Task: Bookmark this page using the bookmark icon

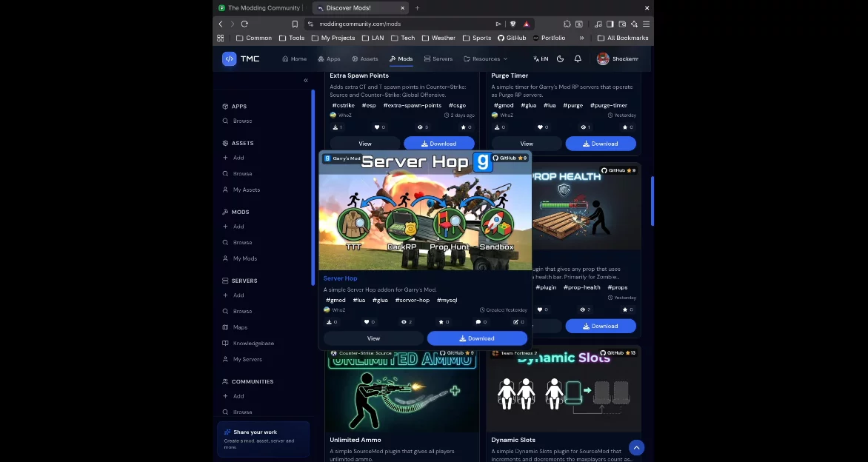Action: (295, 24)
